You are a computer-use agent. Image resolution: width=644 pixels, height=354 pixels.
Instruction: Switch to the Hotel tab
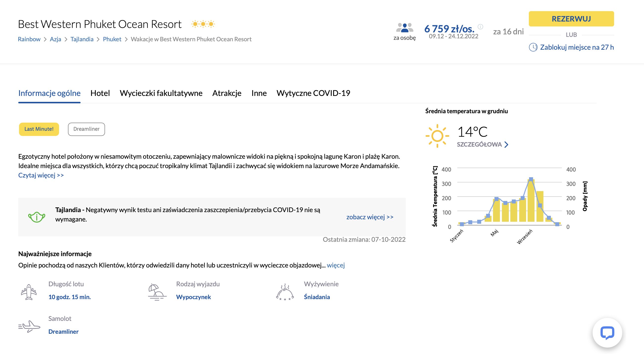pos(100,93)
